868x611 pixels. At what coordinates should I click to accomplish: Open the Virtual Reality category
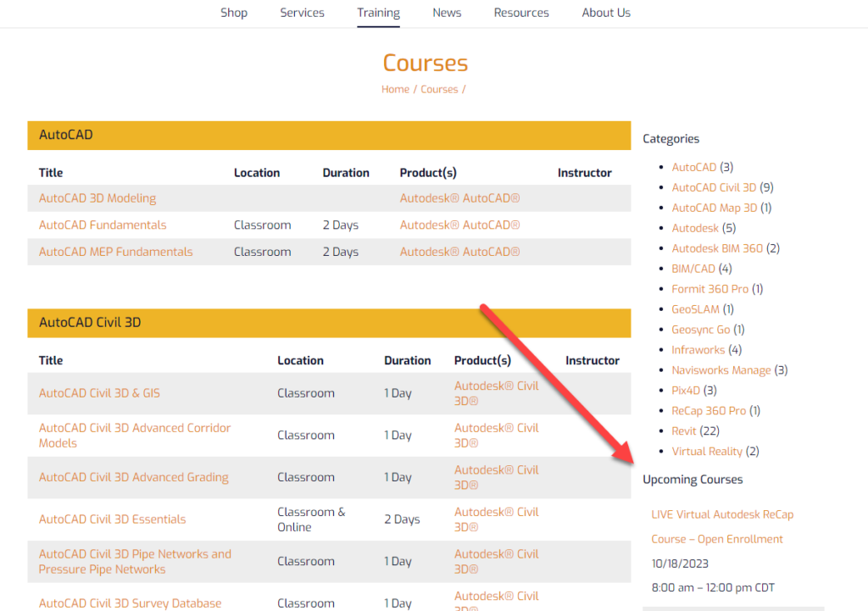(x=707, y=451)
